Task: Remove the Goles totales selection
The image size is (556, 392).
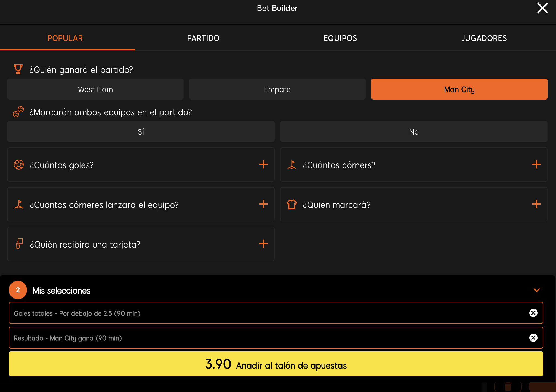Action: tap(533, 313)
